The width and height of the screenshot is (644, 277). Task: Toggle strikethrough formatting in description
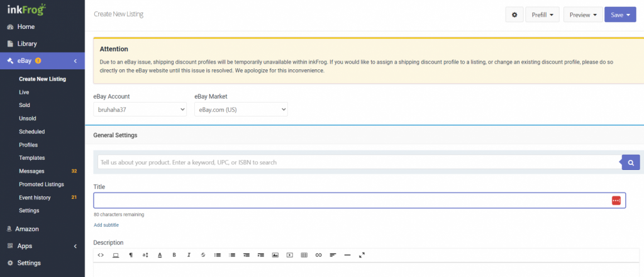click(203, 255)
